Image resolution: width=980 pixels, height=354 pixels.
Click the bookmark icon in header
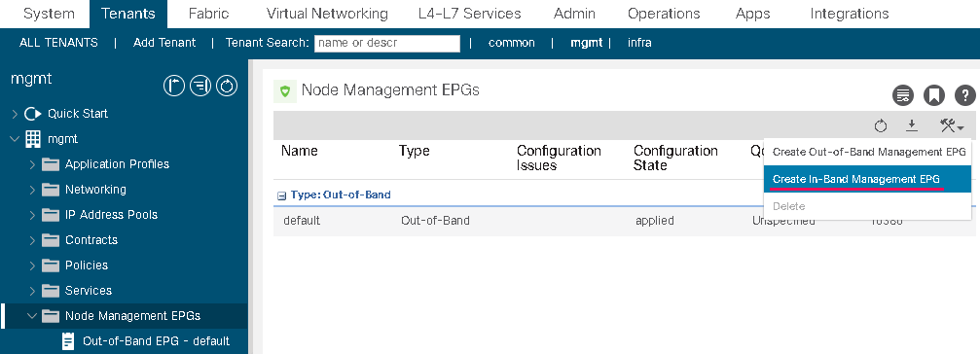point(934,95)
